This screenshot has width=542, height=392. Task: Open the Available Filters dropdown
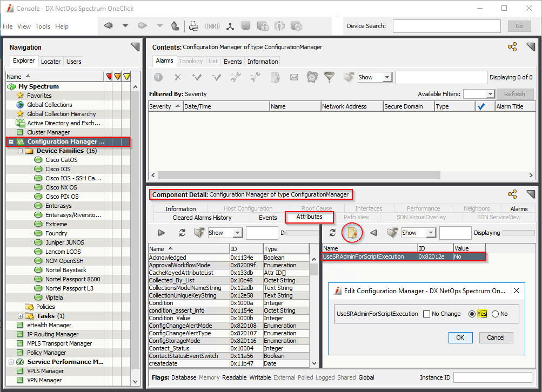coord(479,94)
